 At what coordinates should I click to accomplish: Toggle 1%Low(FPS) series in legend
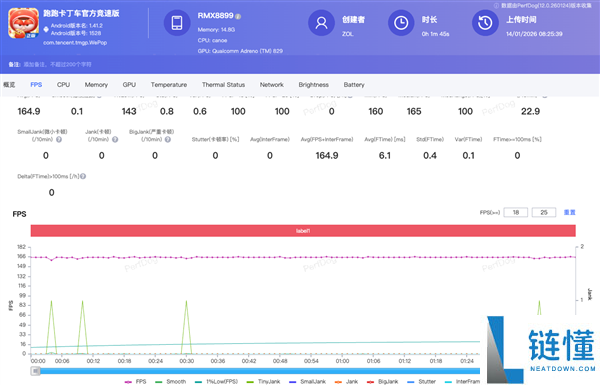(216, 382)
